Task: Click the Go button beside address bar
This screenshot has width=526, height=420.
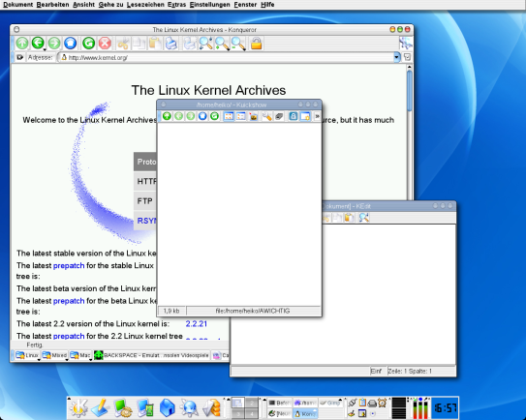Action: [407, 57]
